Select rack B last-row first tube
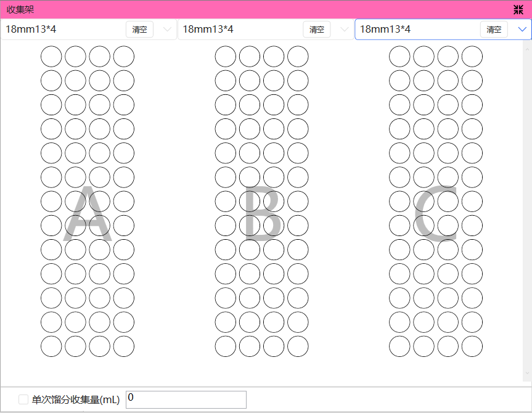 (225, 346)
